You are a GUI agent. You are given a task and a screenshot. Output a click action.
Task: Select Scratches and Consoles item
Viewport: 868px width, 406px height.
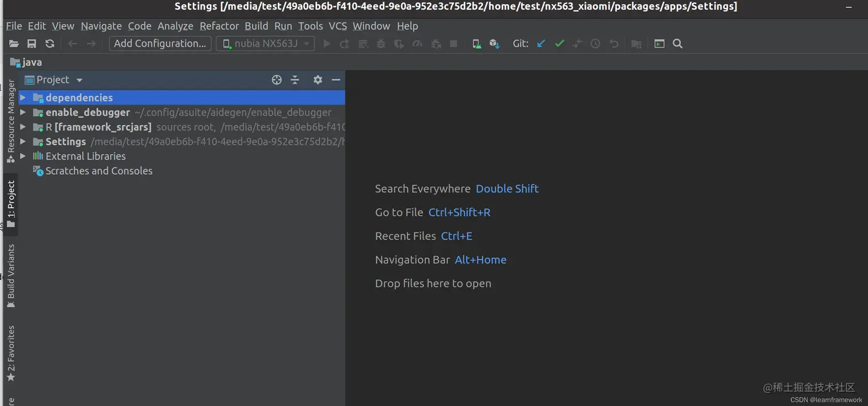point(182,171)
